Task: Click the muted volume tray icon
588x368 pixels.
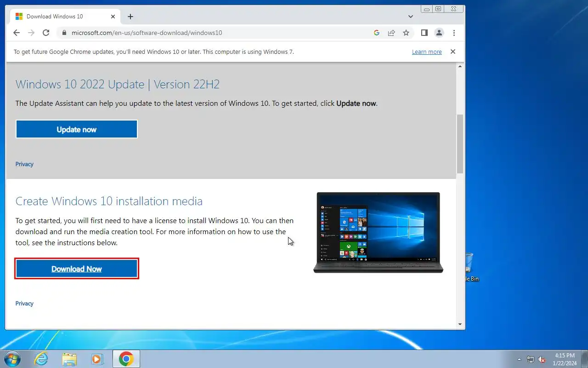Action: 542,359
